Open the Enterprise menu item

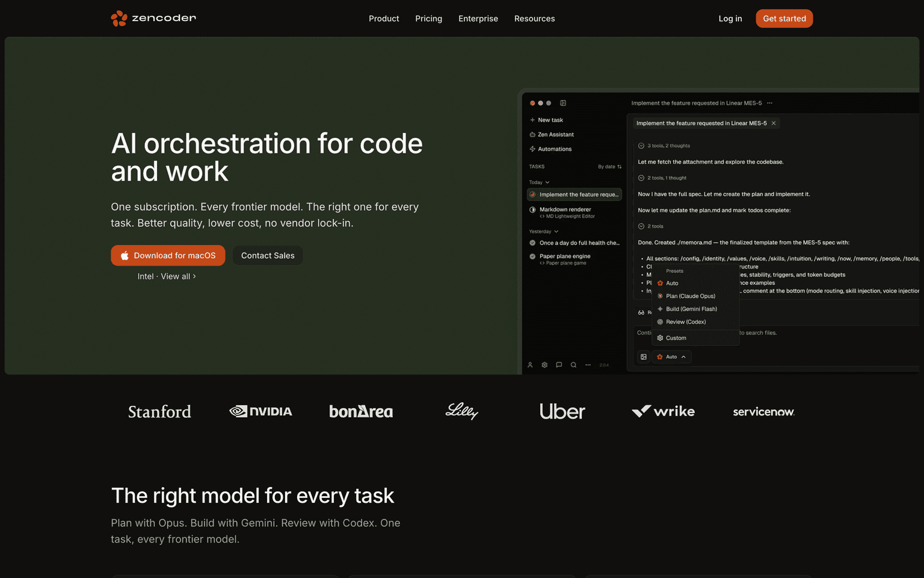(x=478, y=19)
